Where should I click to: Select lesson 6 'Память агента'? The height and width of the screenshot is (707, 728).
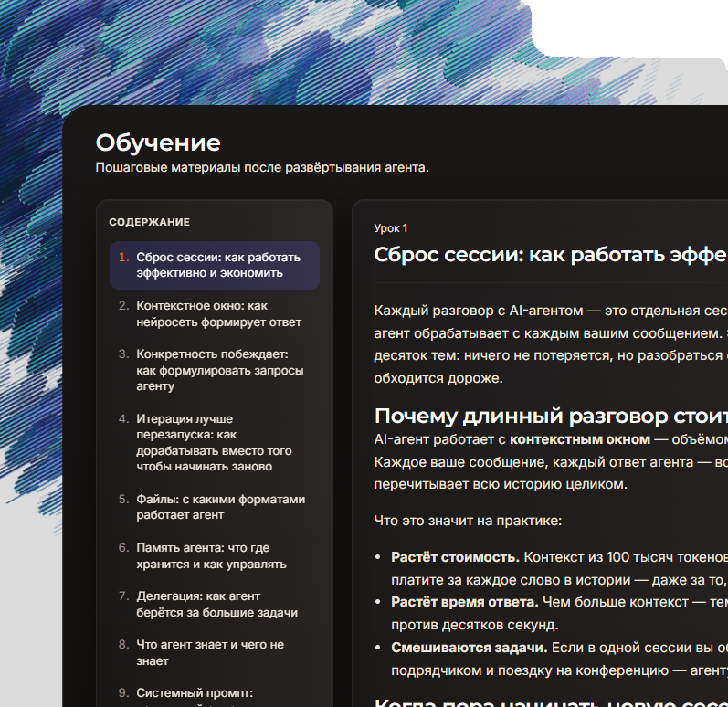pos(215,555)
